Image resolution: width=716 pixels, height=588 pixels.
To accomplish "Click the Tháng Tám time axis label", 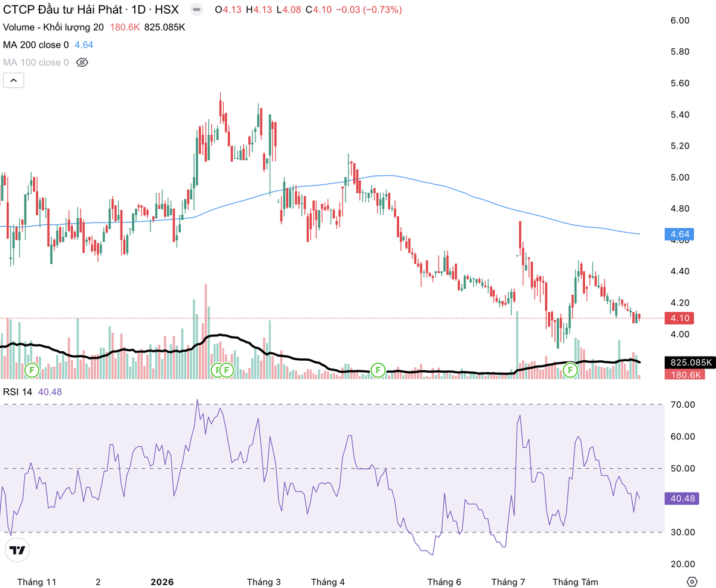I will click(x=575, y=581).
